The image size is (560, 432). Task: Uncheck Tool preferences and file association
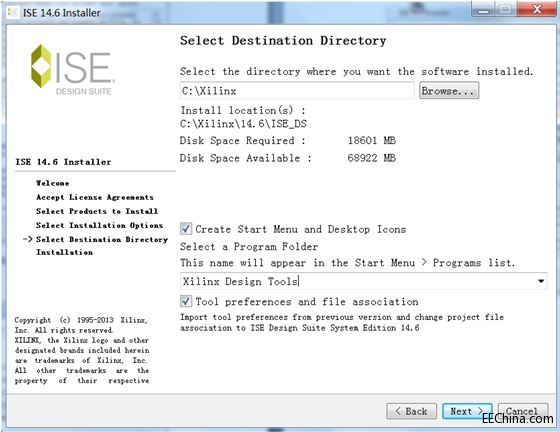186,301
